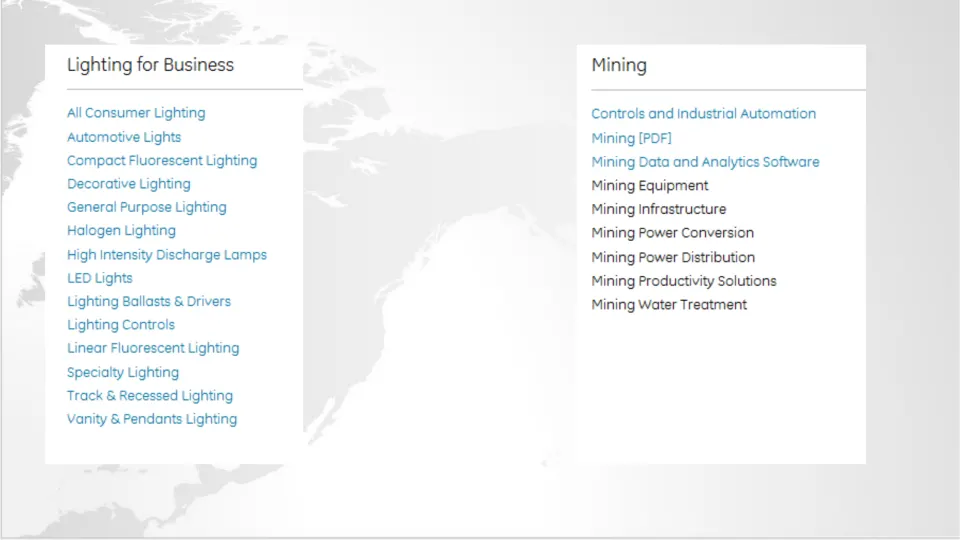Image resolution: width=960 pixels, height=540 pixels.
Task: Open Decorative Lighting page
Action: tap(129, 184)
